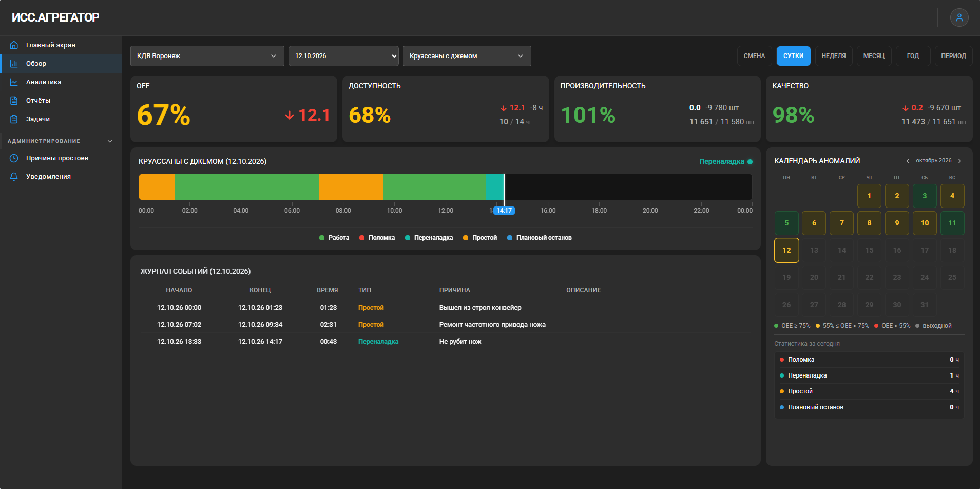Click the line graph icon beside Аналитика

(14, 82)
